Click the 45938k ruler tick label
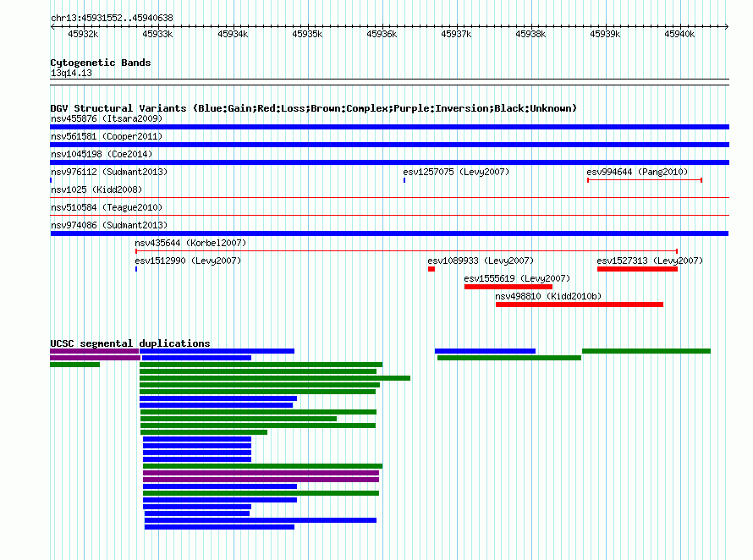 [530, 34]
